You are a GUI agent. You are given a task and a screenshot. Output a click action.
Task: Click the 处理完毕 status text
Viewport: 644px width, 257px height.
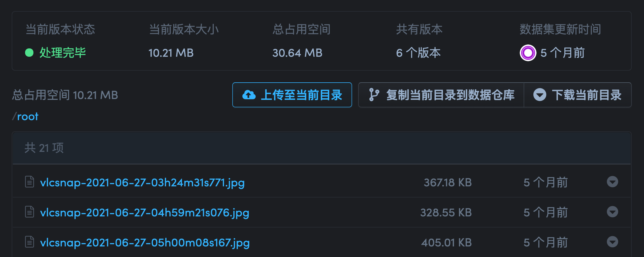[x=63, y=53]
